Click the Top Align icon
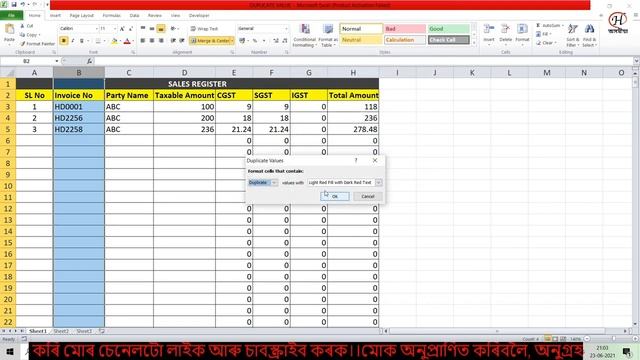Screen dimensions: 640x360 143,29
